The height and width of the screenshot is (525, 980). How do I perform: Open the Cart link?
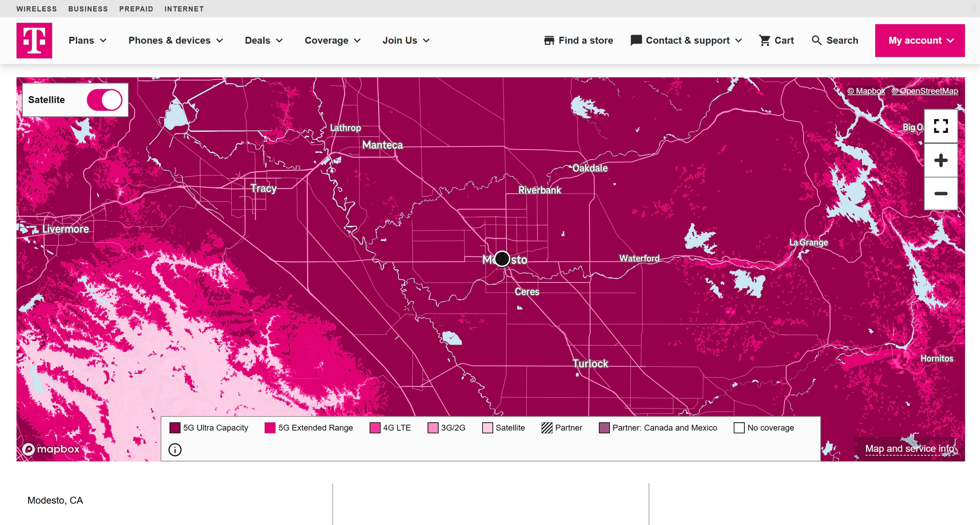pyautogui.click(x=784, y=40)
